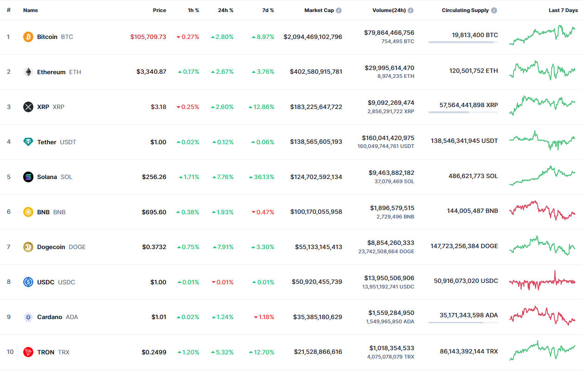Click Dogecoin 24h change 7.91%

tap(223, 247)
